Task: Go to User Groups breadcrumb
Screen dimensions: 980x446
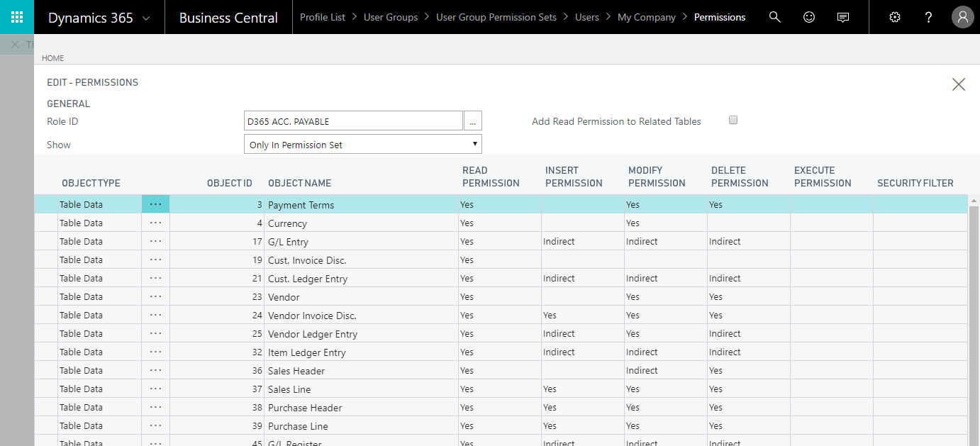Action: (391, 17)
